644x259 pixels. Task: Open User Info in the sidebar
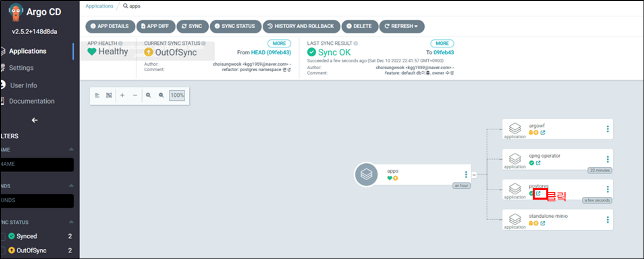pyautogui.click(x=24, y=85)
